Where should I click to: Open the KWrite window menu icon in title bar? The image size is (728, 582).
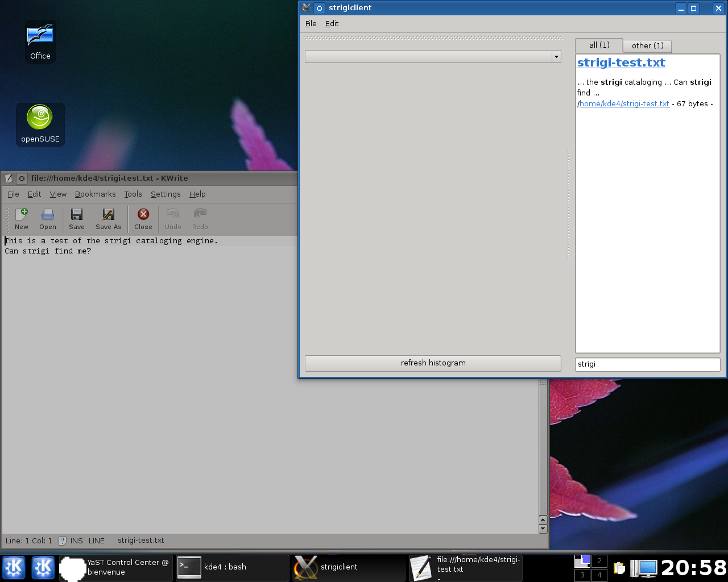tap(9, 178)
